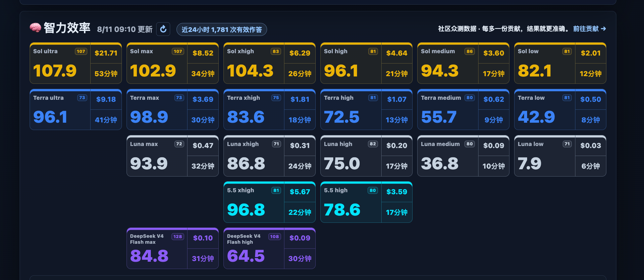Viewport: 644px width, 280px height.
Task: Select the $6.29 price on Sol xhigh
Action: tap(300, 53)
